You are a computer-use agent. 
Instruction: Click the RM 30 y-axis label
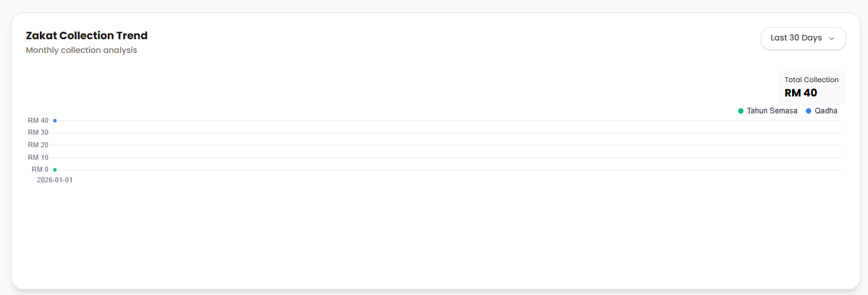38,133
